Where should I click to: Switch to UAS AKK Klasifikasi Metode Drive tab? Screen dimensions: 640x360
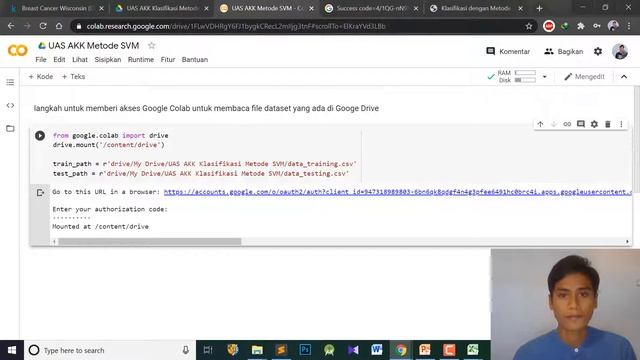pos(161,8)
